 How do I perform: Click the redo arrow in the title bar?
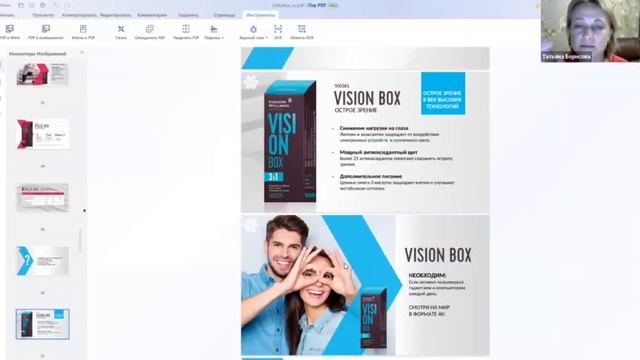[67, 5]
